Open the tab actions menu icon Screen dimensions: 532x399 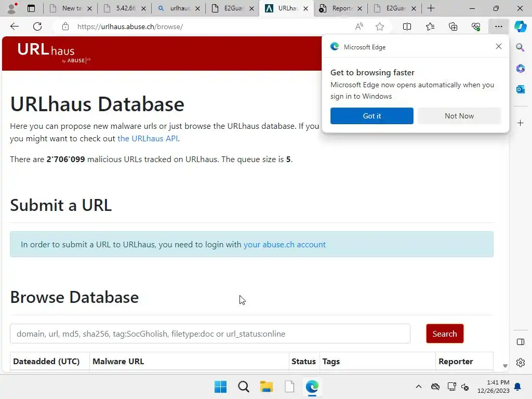[x=31, y=8]
